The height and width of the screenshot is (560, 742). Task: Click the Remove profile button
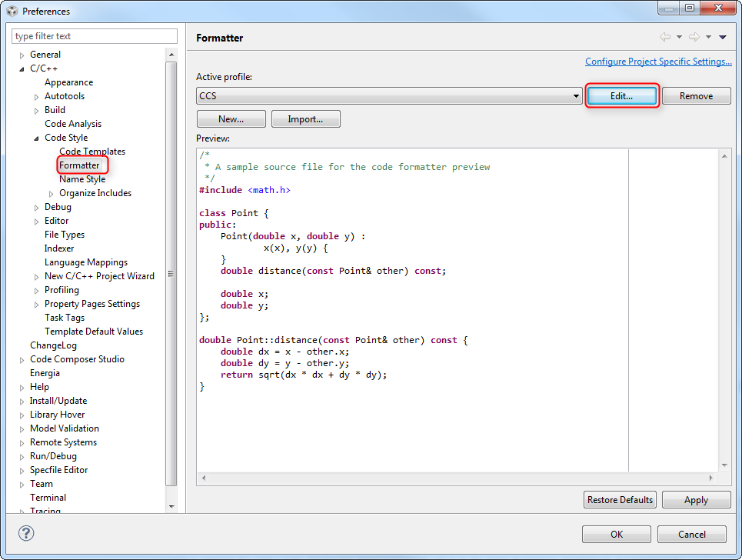(x=696, y=96)
